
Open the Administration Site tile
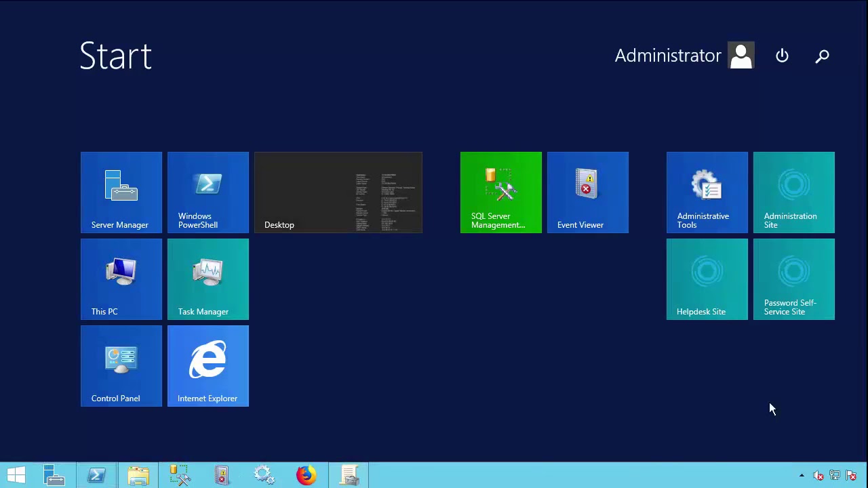pos(794,192)
